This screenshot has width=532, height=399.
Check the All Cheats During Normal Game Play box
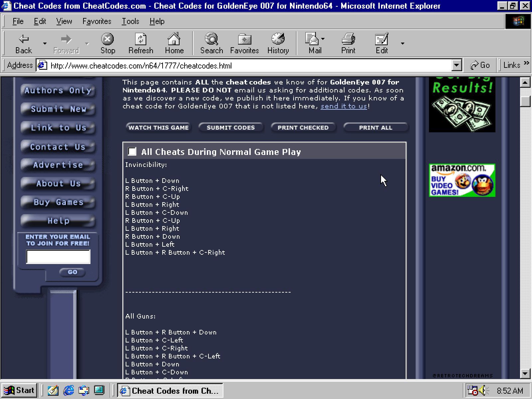tap(132, 152)
